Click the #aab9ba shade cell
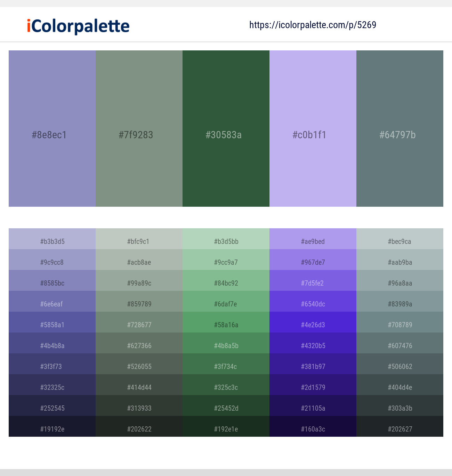The image size is (452, 476). [399, 262]
